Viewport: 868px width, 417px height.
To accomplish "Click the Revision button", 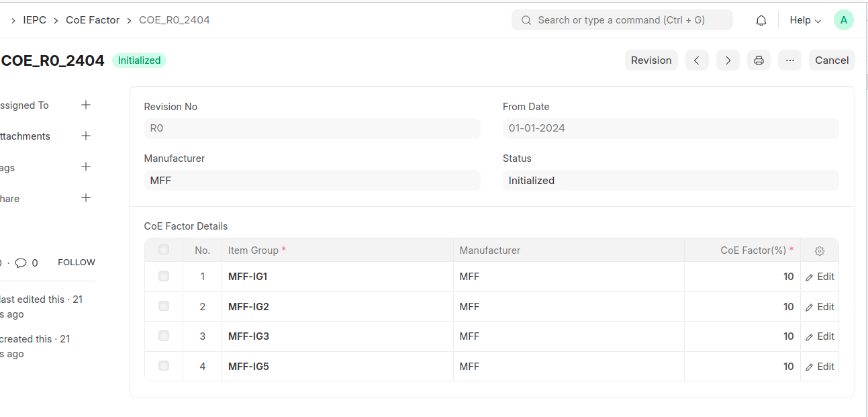I will (x=651, y=60).
